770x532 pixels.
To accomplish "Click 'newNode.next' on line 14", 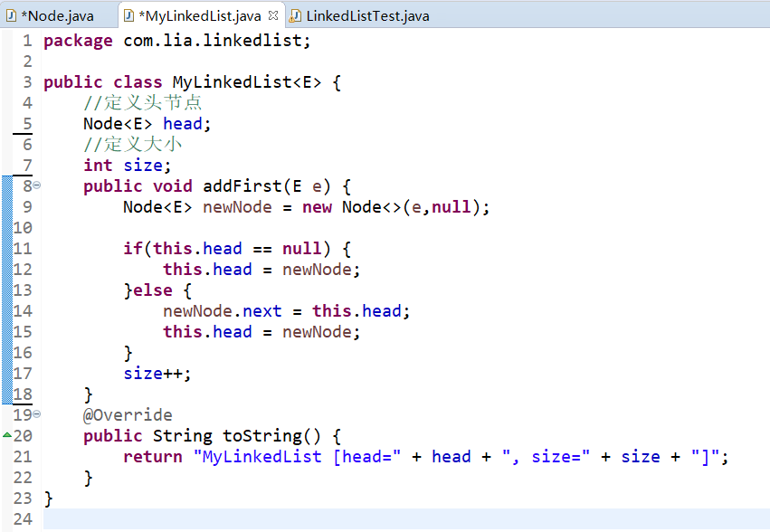I will 223,311.
